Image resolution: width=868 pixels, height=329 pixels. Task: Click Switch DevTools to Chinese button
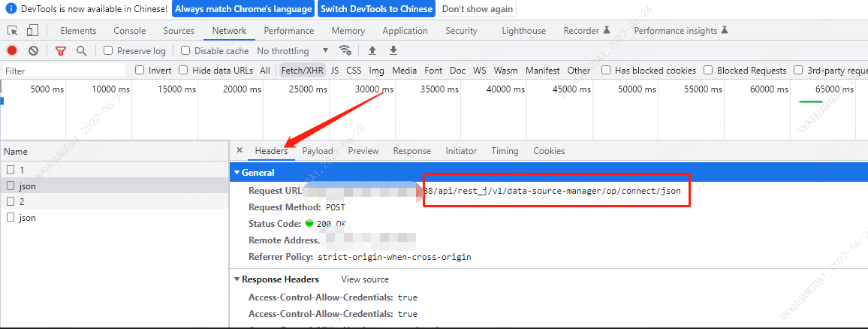point(376,9)
